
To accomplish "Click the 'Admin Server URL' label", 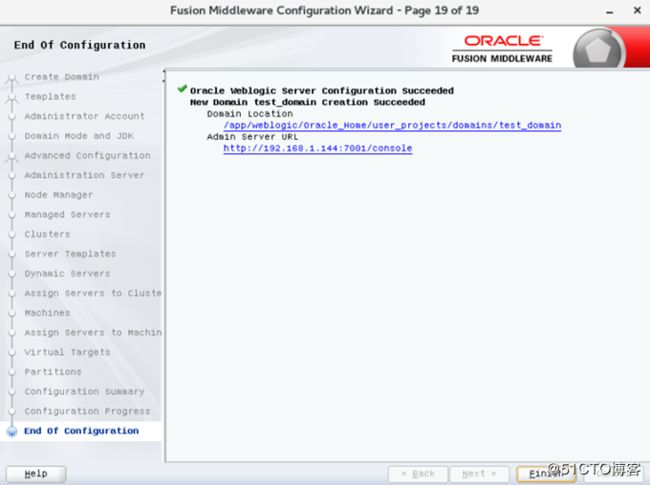I will 252,137.
